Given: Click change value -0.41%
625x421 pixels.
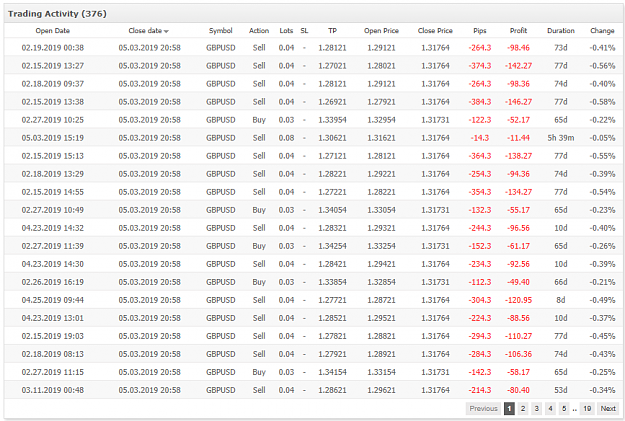Looking at the screenshot, I should click(x=602, y=48).
